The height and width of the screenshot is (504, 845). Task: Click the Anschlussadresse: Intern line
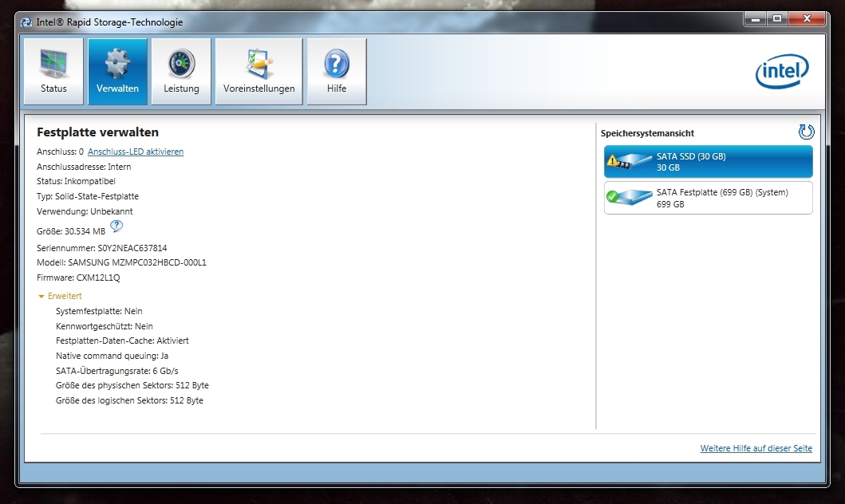click(x=84, y=167)
